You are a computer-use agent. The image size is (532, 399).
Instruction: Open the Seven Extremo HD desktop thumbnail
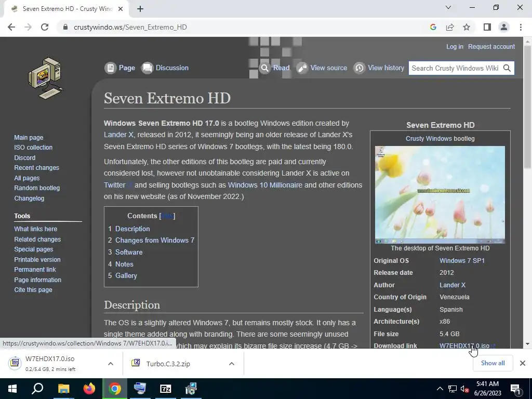tap(440, 195)
